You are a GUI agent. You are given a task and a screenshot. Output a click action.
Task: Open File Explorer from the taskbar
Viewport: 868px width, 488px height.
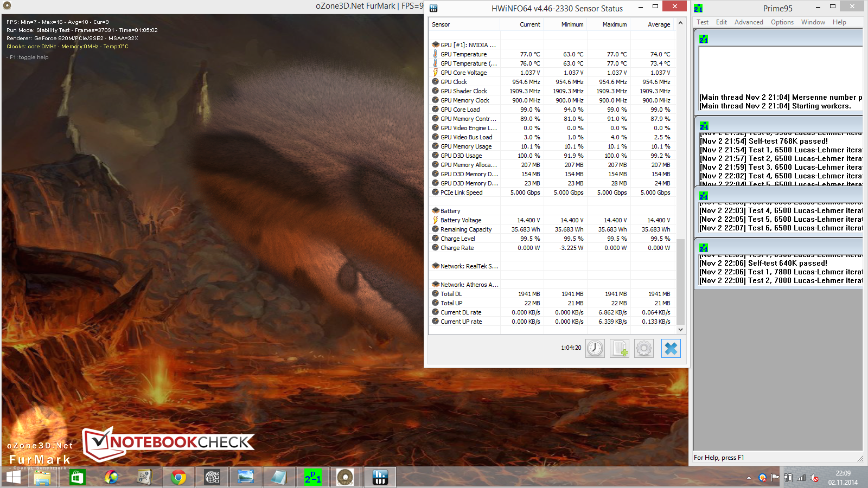[42, 477]
